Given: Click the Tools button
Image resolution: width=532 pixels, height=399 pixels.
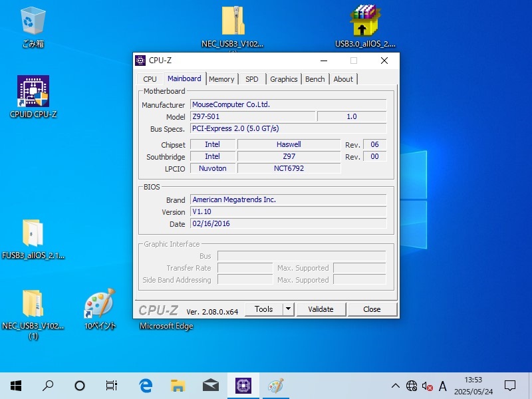Looking at the screenshot, I should pos(263,309).
